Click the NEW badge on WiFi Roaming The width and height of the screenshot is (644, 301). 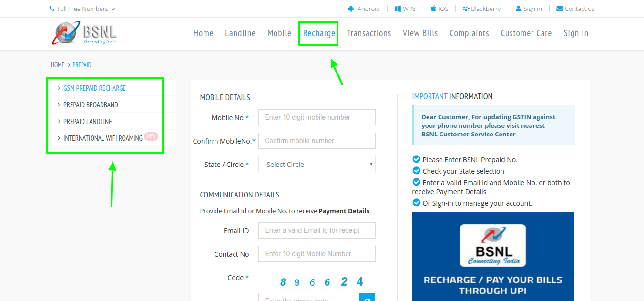coord(151,136)
